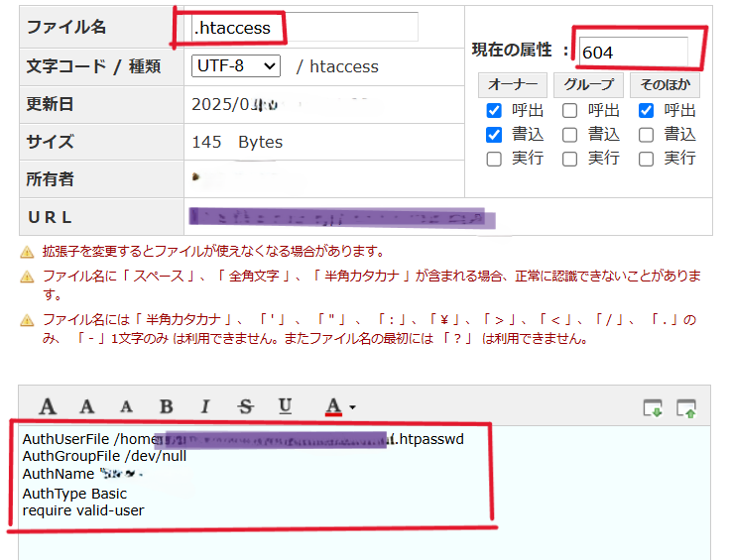Screen dimensions: 730x560
Task: Toggle bold formatting in editor toolbar
Action: coord(166,406)
